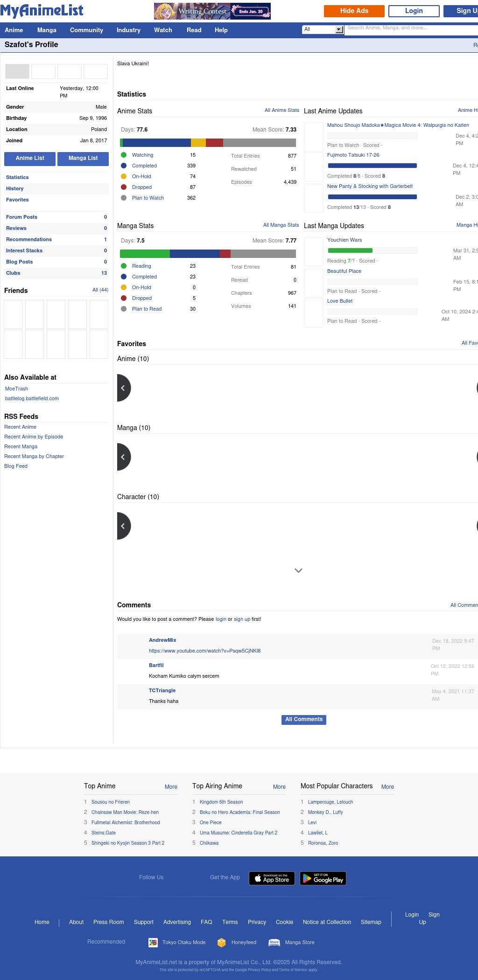Click the Anime List button

(30, 159)
